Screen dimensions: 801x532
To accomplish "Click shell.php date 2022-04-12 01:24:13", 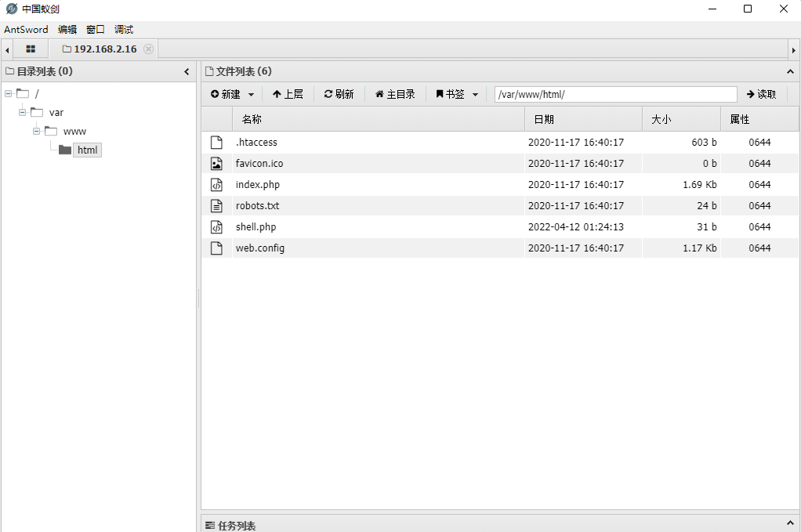I will (x=576, y=227).
